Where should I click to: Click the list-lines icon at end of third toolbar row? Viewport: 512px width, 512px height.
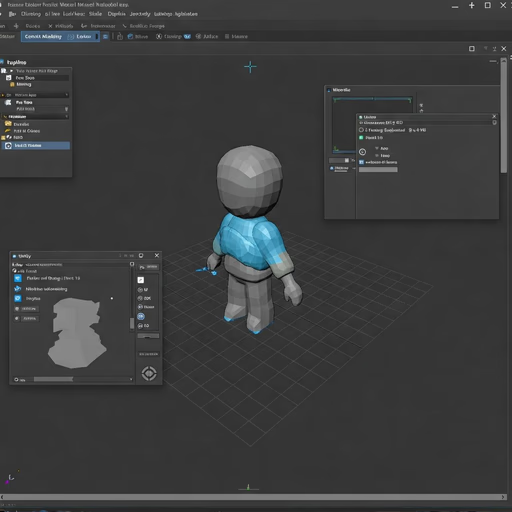[x=227, y=36]
